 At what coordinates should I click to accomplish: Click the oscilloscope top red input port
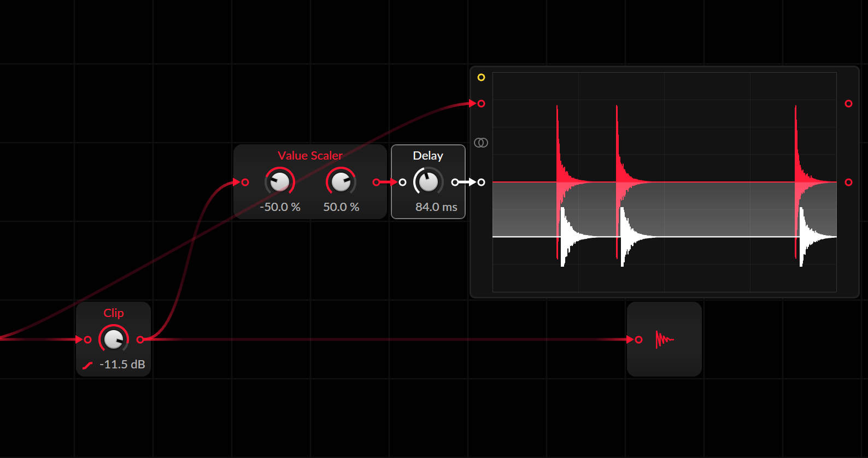pyautogui.click(x=481, y=103)
